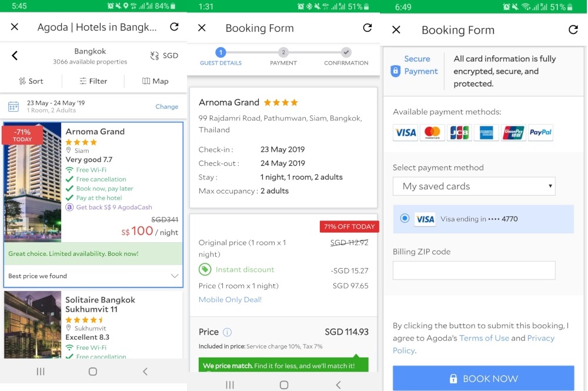Click the Mastercard payment logo
588x391 pixels.
point(432,132)
